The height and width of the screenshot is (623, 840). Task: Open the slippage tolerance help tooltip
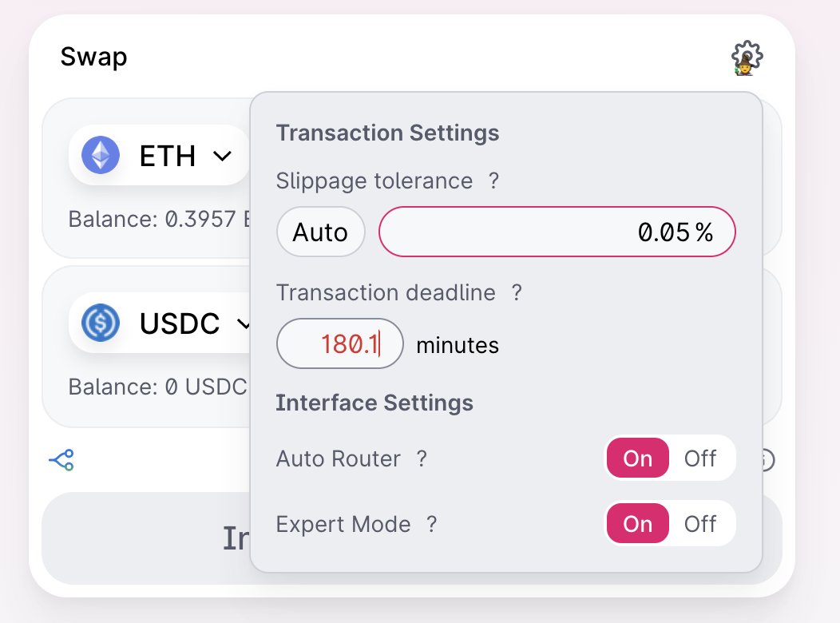(x=494, y=181)
